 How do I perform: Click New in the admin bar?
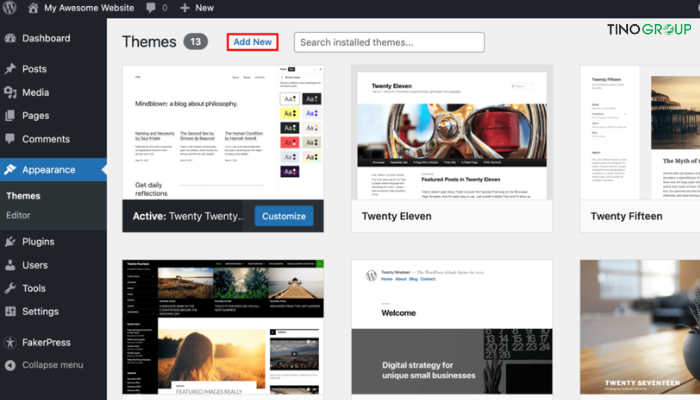(x=204, y=8)
